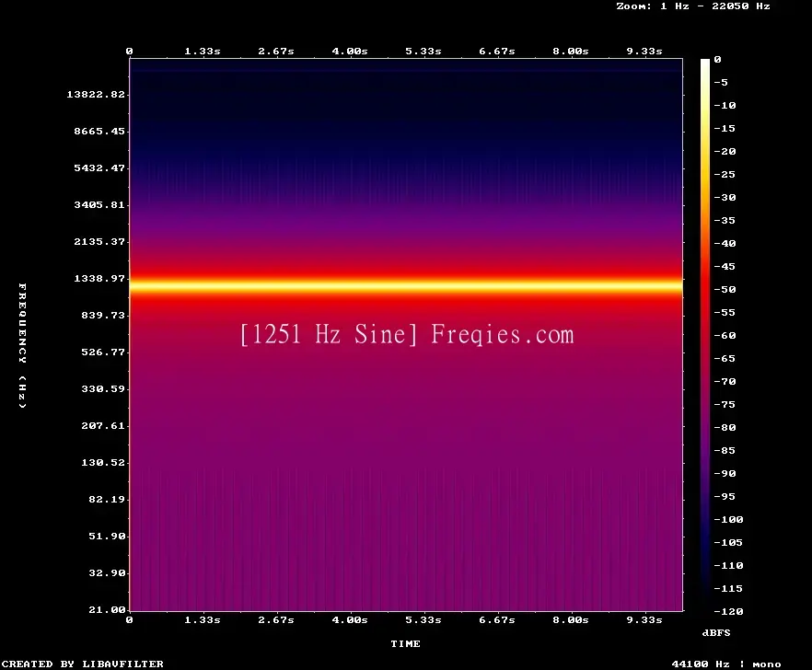812x670 pixels.
Task: Click the CREATED BY LIBAVFILTER caption
Action: (x=82, y=664)
